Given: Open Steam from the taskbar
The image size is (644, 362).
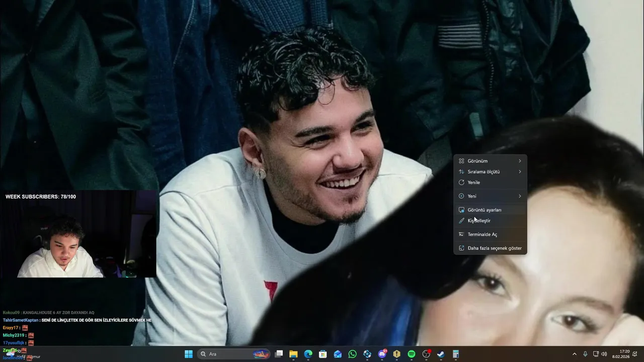Looking at the screenshot, I should click(x=441, y=354).
